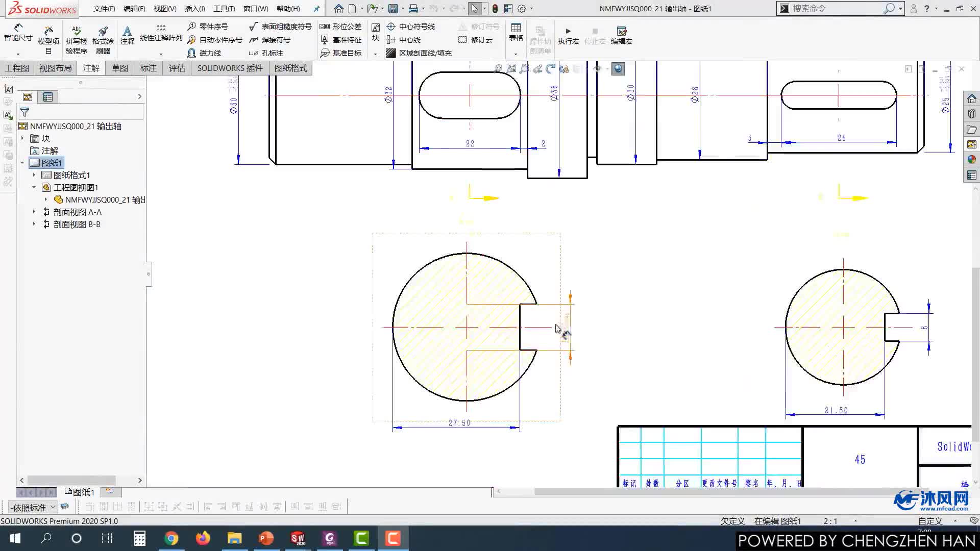Collapse the 工程图视图1 node
This screenshot has height=551, width=980.
coord(34,187)
